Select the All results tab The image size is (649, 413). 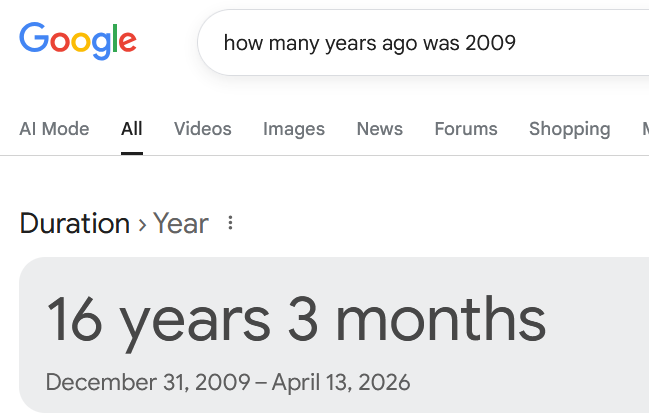pos(132,129)
